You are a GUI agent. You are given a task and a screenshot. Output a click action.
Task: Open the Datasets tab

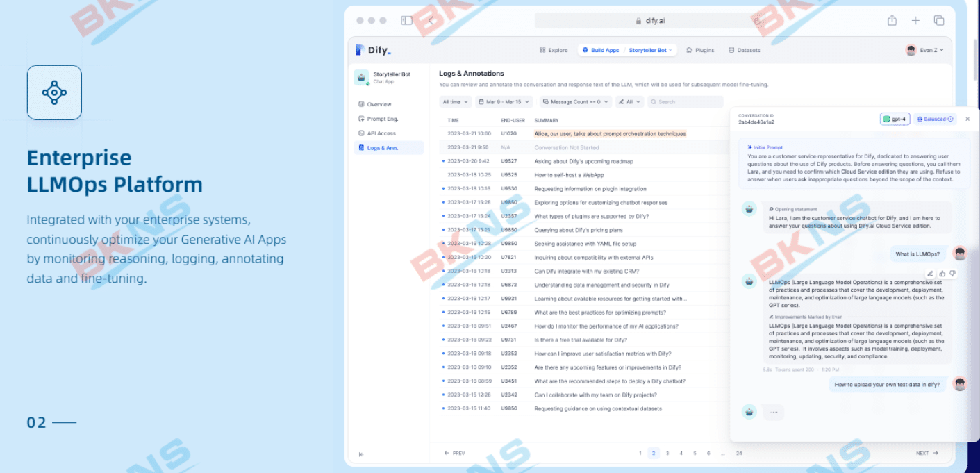click(x=744, y=50)
